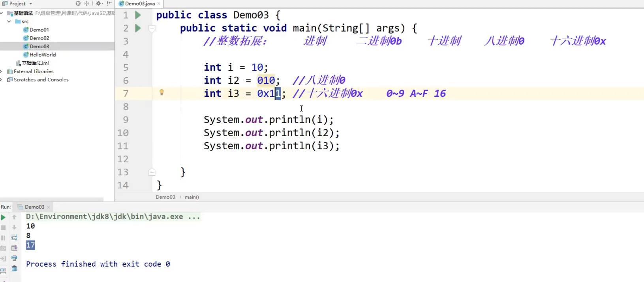Click the Project tool window label

coord(17,4)
